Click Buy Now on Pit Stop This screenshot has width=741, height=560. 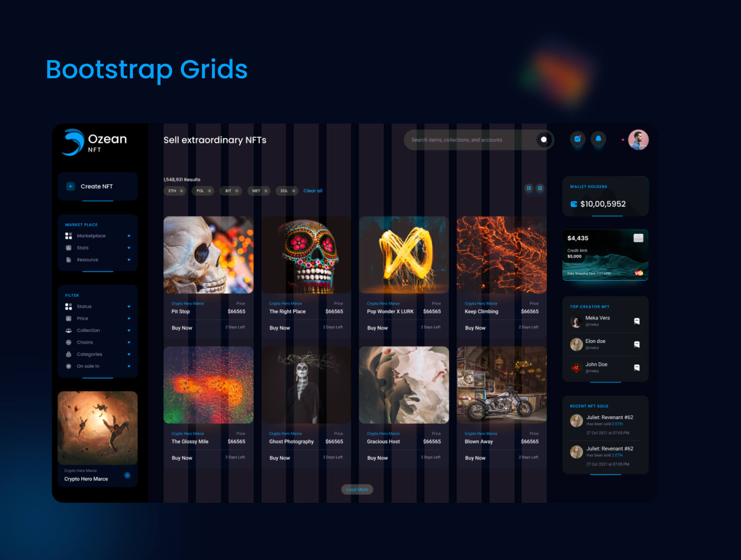tap(182, 328)
